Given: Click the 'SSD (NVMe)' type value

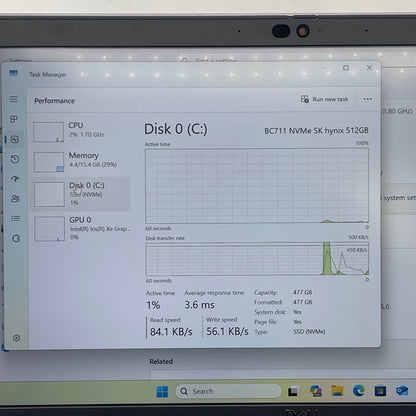Looking at the screenshot, I should pyautogui.click(x=309, y=332).
